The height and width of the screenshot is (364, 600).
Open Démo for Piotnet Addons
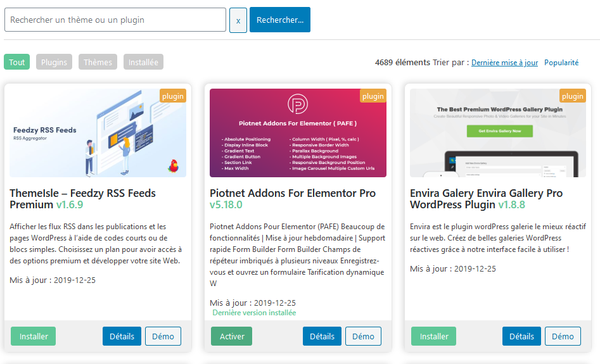pos(363,337)
